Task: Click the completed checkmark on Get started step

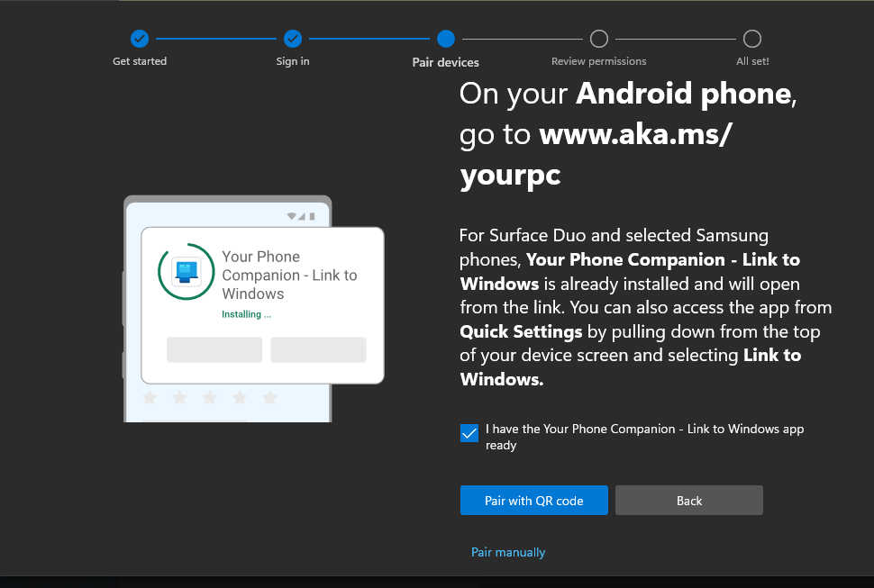Action: (140, 39)
